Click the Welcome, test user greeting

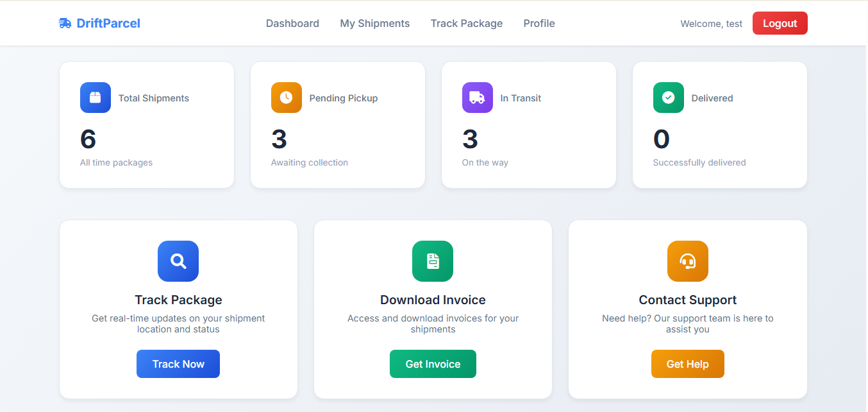pyautogui.click(x=711, y=23)
